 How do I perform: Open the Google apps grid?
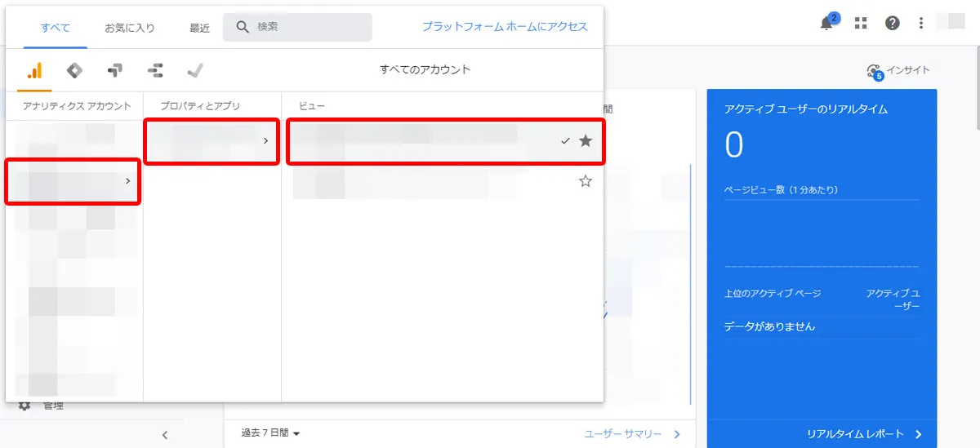pos(860,24)
